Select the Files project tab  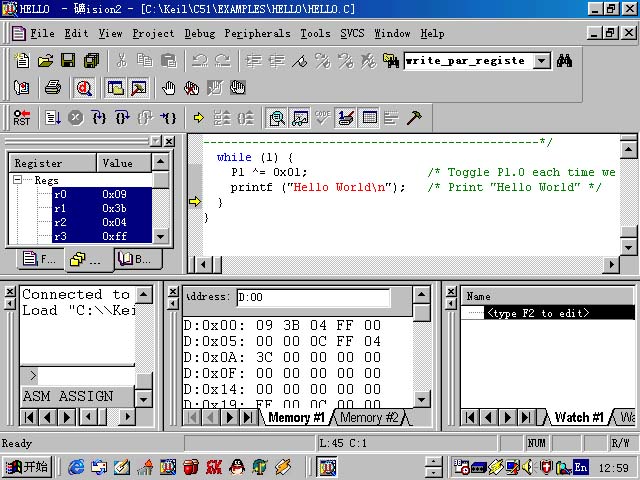click(x=40, y=259)
